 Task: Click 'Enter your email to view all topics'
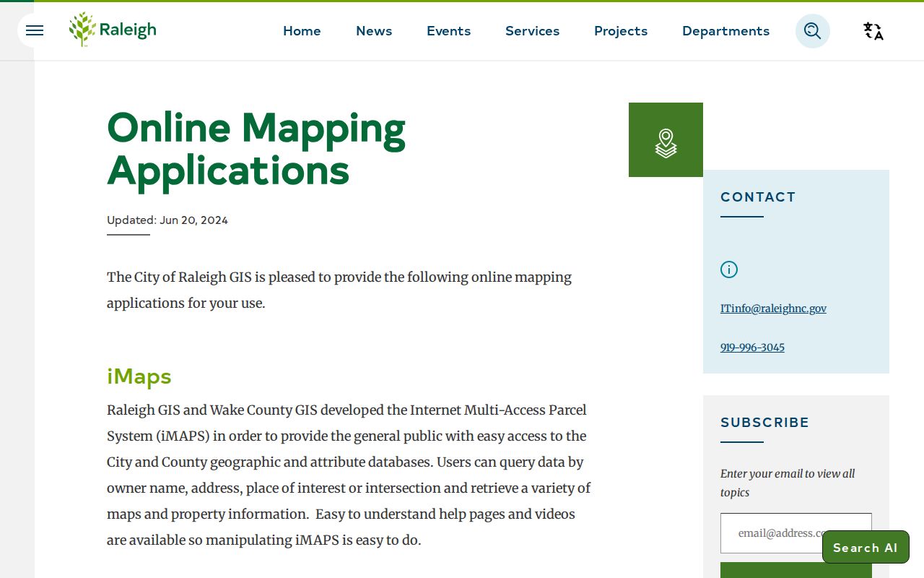tap(788, 483)
